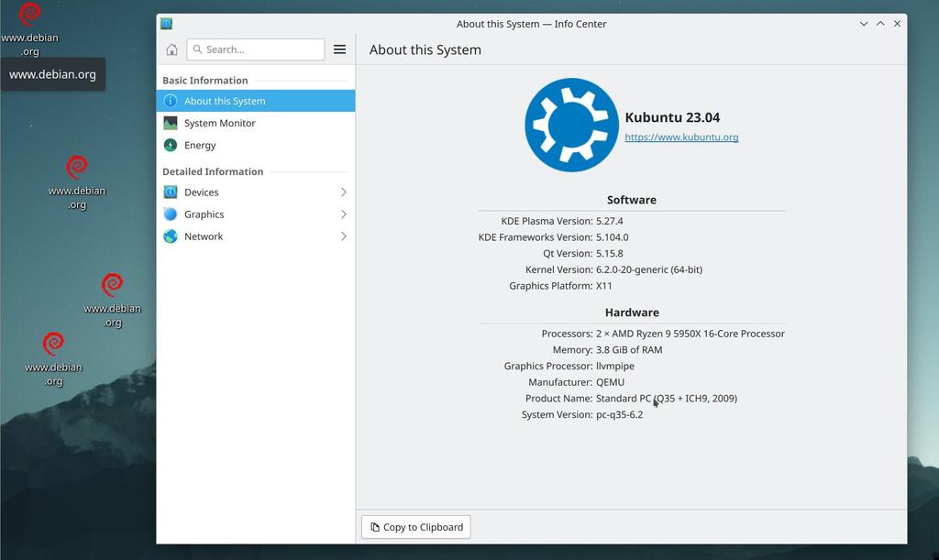Screen dimensions: 939x560
Task: Click the Copy to Clipboard button
Action: pos(416,527)
